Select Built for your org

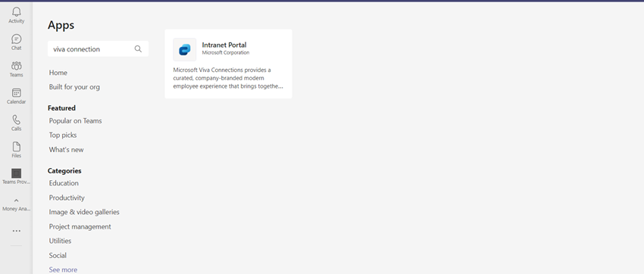click(x=74, y=87)
